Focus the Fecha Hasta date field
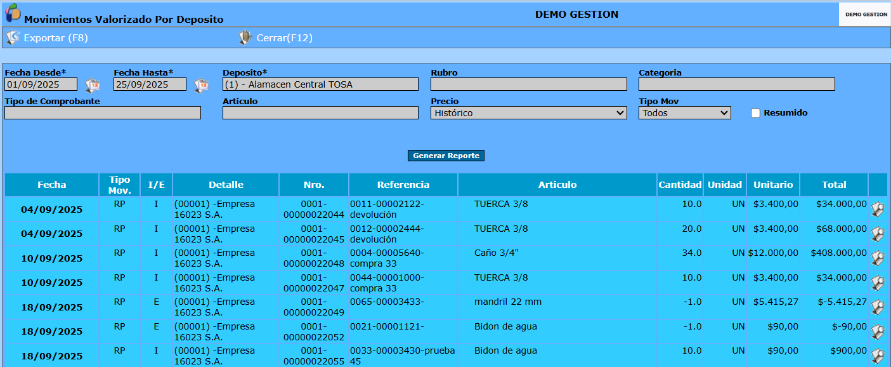The height and width of the screenshot is (367, 891). (x=150, y=85)
